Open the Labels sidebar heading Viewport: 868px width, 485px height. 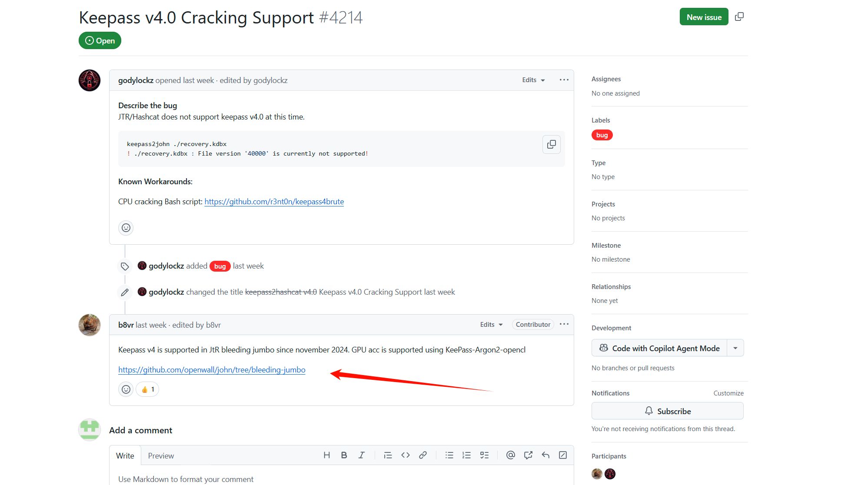tap(601, 120)
